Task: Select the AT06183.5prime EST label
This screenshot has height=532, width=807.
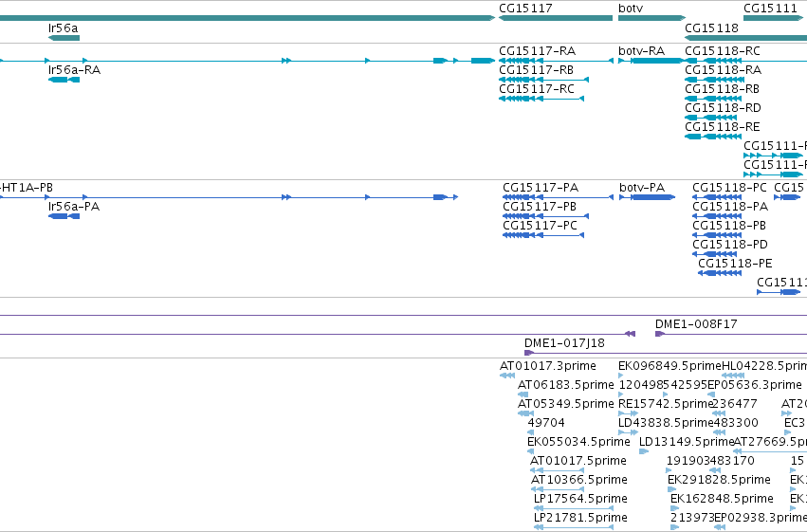Action: pyautogui.click(x=566, y=385)
